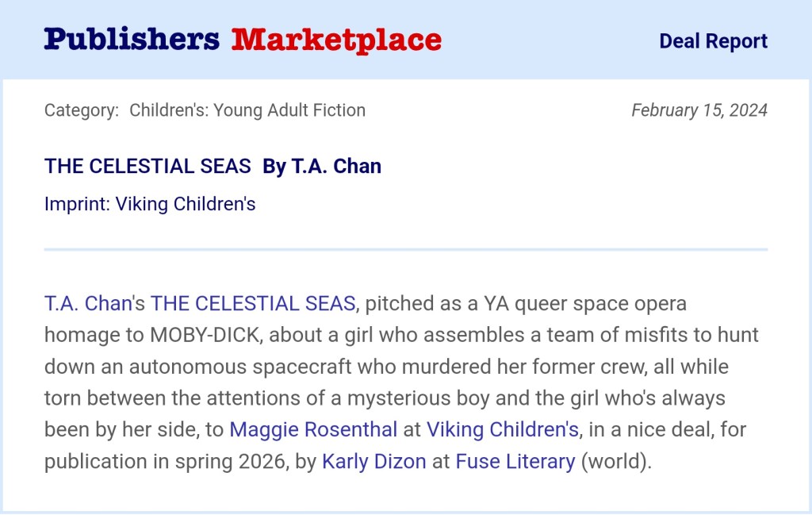Open the Maggie Rosenthal editor link
This screenshot has width=812, height=515.
click(x=313, y=430)
